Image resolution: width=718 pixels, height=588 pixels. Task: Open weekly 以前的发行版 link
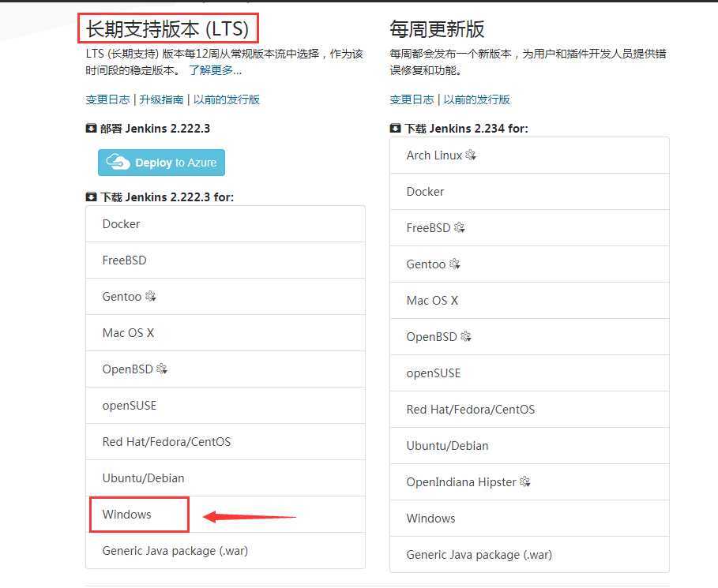(x=476, y=99)
